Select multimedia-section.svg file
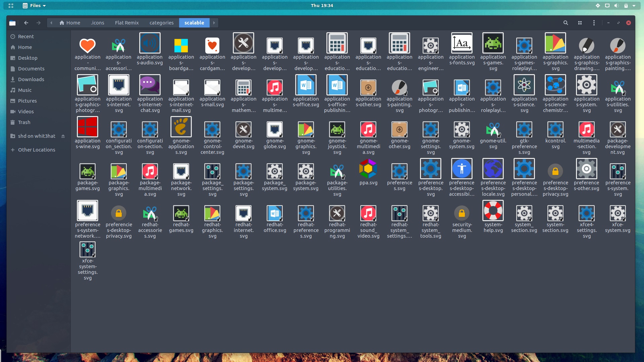This screenshot has height=362, width=644. [587, 129]
